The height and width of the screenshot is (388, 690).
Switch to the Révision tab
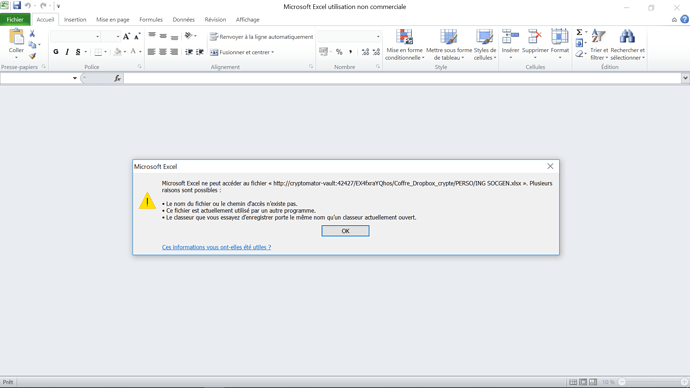215,19
